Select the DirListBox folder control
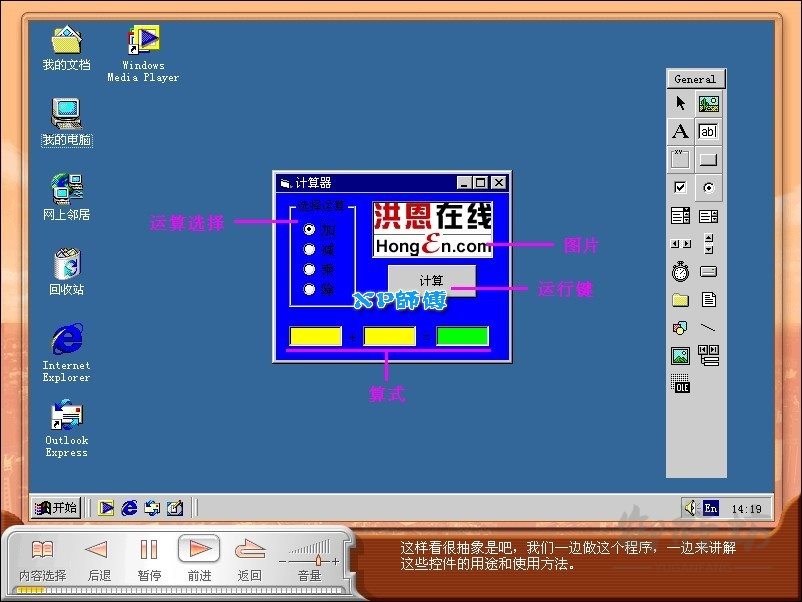This screenshot has width=802, height=602. pyautogui.click(x=680, y=300)
